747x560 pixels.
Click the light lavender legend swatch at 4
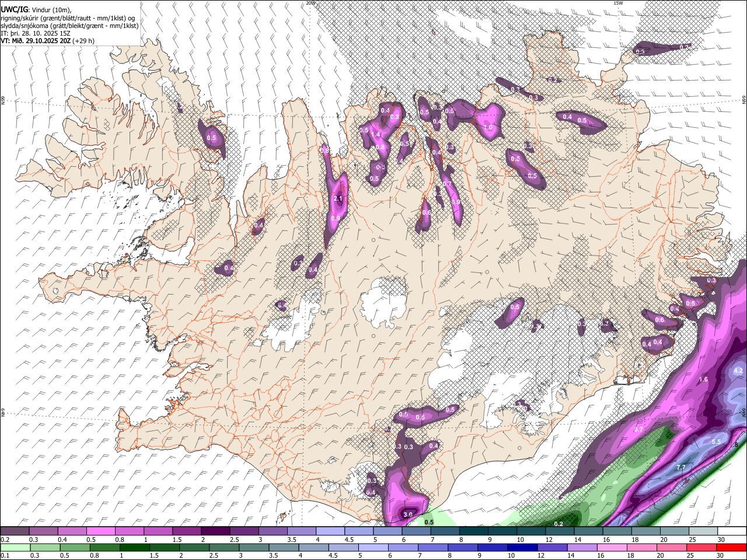click(x=330, y=531)
